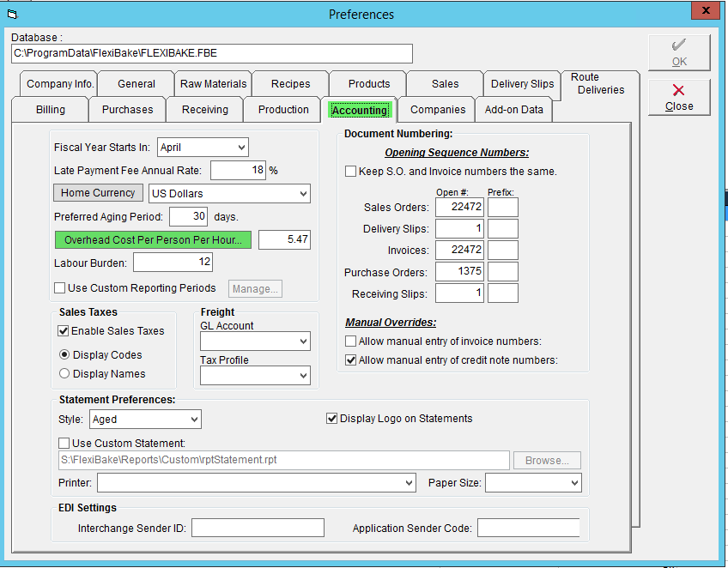
Task: Select the highlighted Accounting tab
Action: point(360,111)
